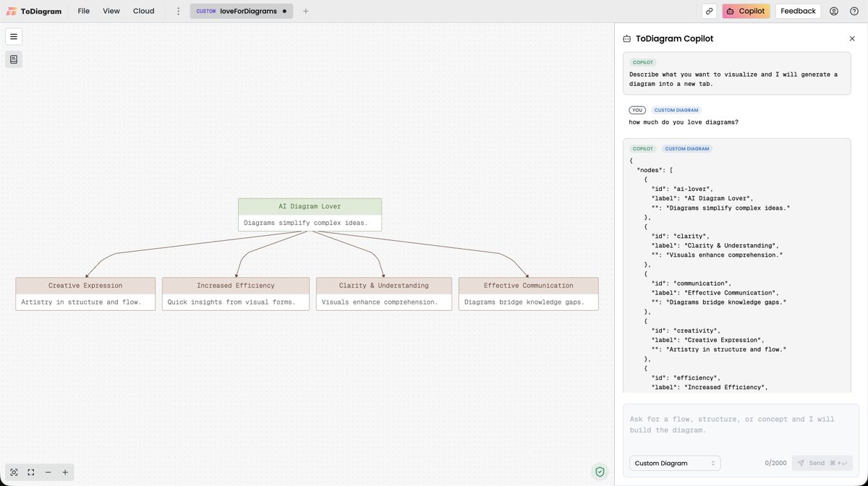
Task: Add a new tab with plus icon
Action: (x=305, y=11)
